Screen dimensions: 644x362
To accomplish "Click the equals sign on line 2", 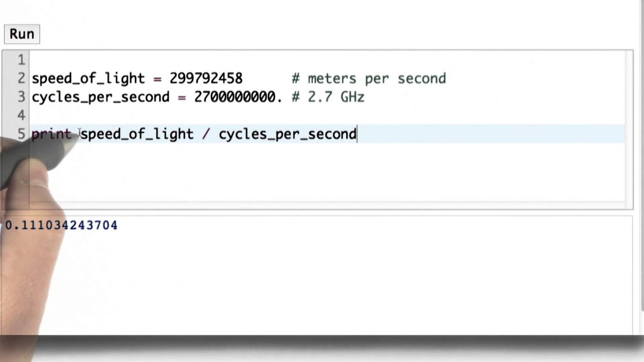I will point(157,79).
